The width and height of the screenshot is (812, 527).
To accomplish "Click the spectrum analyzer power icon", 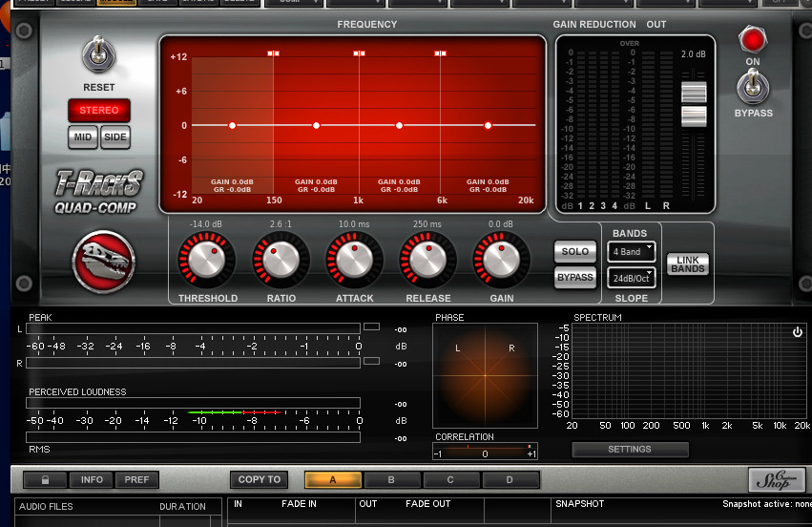I will click(x=797, y=332).
